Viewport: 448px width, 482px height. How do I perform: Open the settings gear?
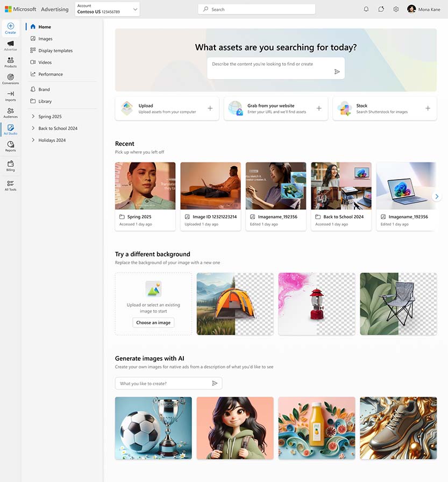[396, 9]
